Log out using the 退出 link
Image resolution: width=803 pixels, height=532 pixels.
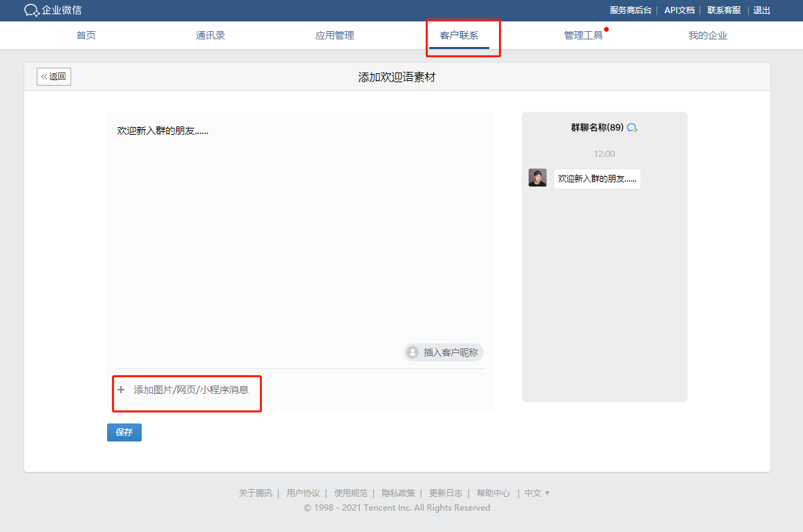coord(762,10)
